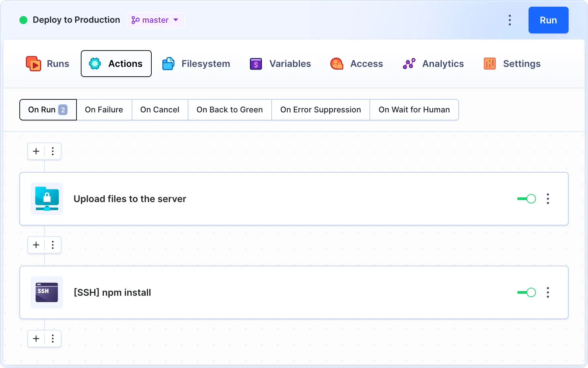588x368 pixels.
Task: Add a new action below npm install
Action: (x=36, y=339)
